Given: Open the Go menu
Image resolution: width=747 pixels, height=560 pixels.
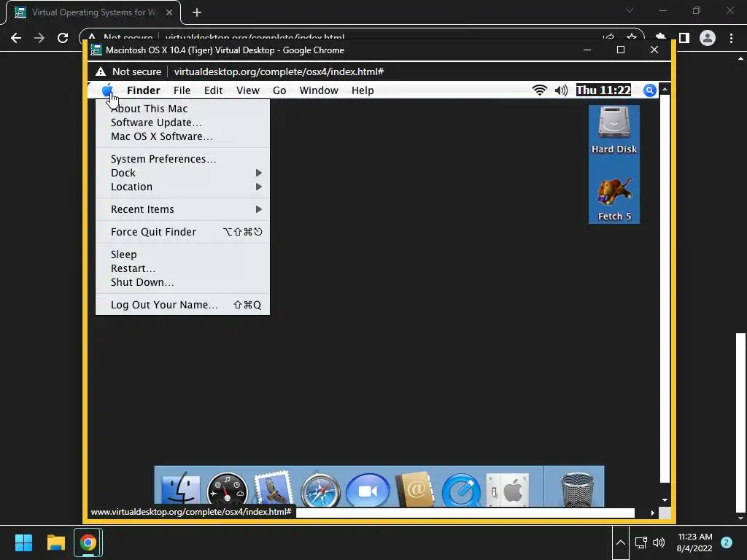Looking at the screenshot, I should 279,90.
